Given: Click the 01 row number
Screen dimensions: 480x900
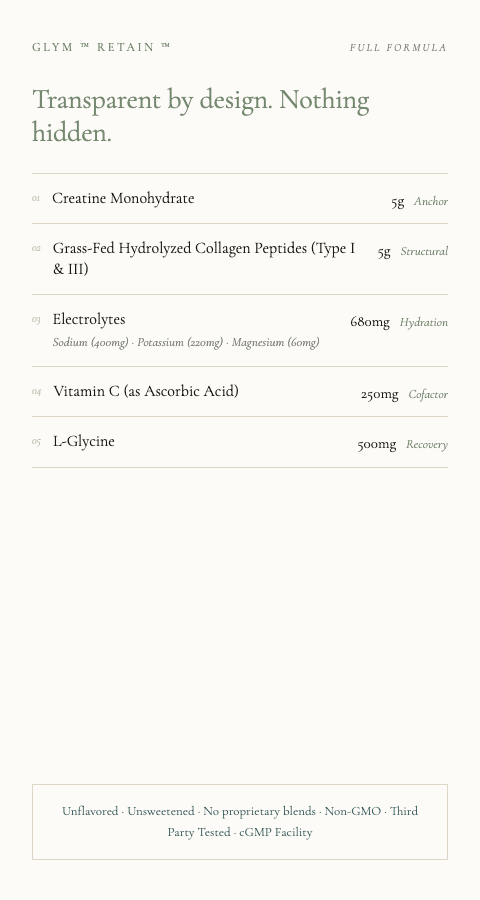Looking at the screenshot, I should 36,199.
